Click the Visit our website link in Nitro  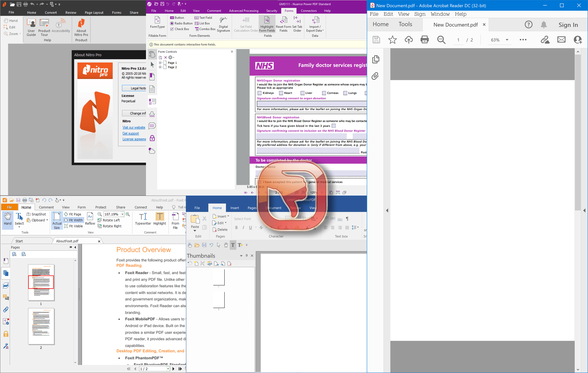point(134,127)
